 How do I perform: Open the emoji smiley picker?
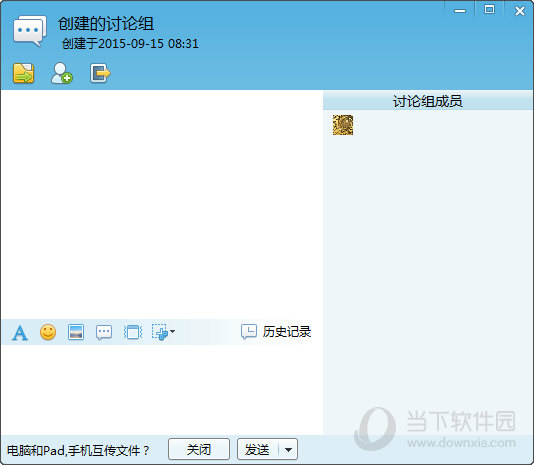coord(48,332)
